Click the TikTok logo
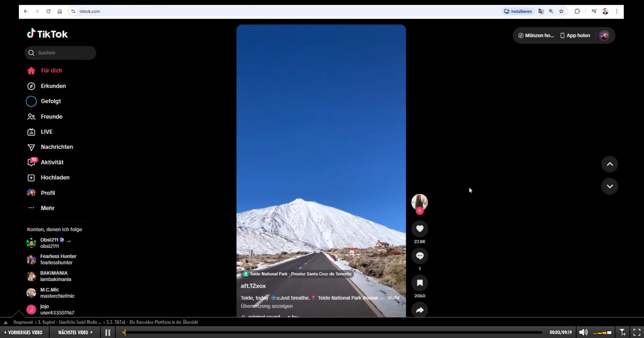 click(48, 34)
